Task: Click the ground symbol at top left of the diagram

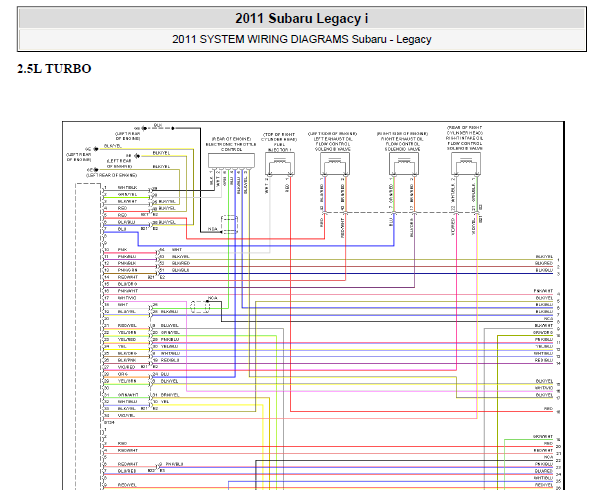Action: [x=143, y=128]
